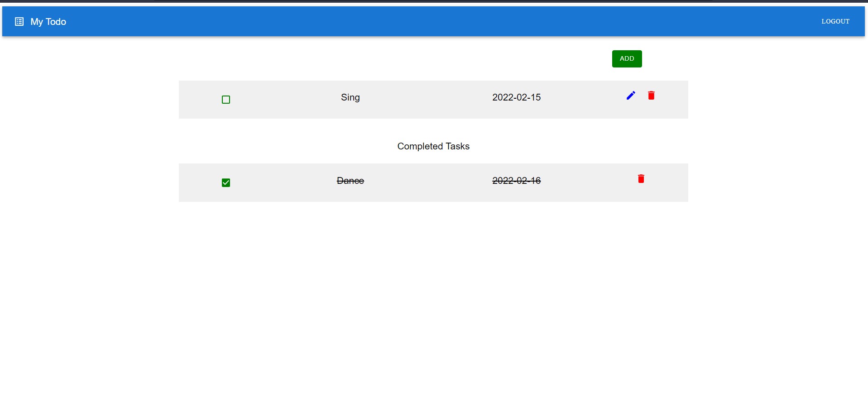Uncheck the Dance task's green checkbox
This screenshot has height=417, width=868.
point(225,182)
